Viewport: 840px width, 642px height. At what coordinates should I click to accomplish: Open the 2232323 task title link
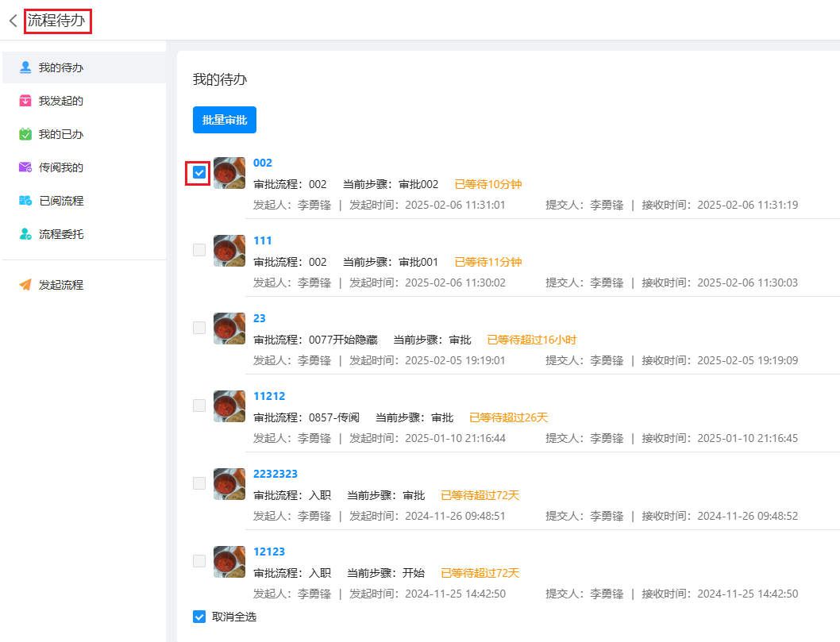tap(276, 474)
